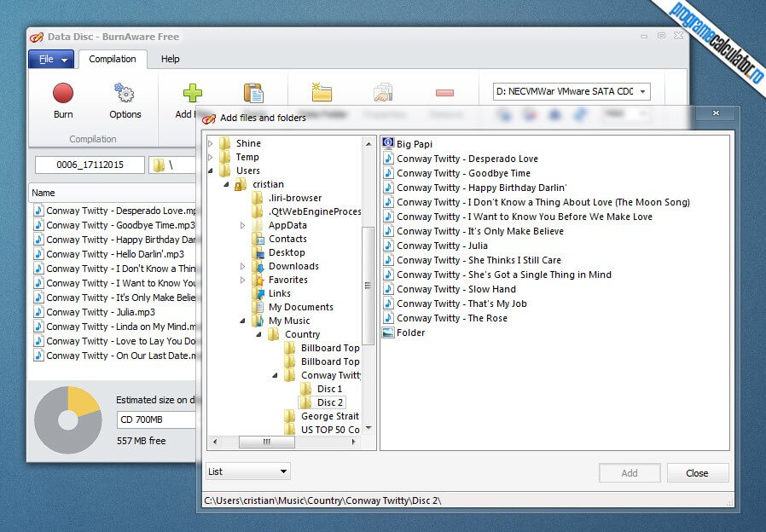766x532 pixels.
Task: Click the Close button in dialog
Action: click(x=697, y=473)
